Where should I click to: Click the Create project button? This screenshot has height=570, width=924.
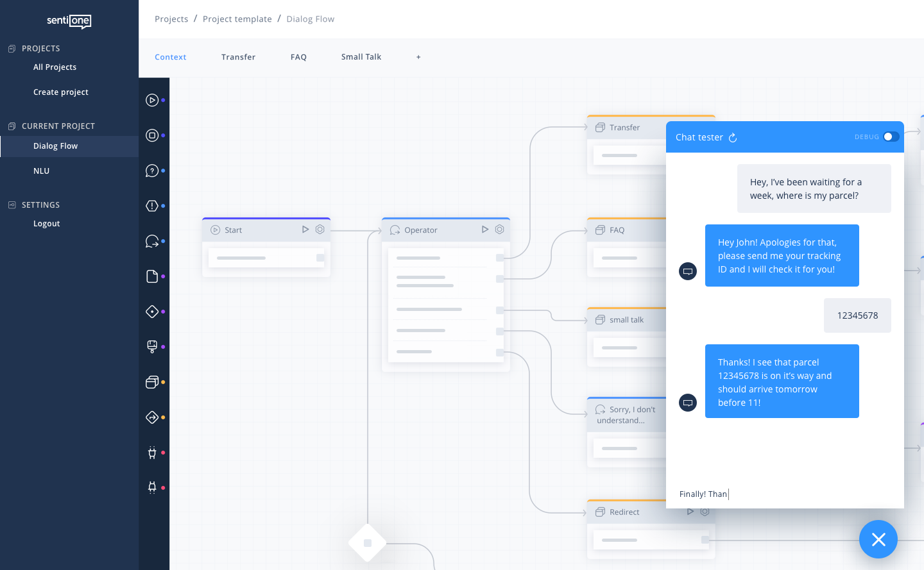(x=60, y=92)
